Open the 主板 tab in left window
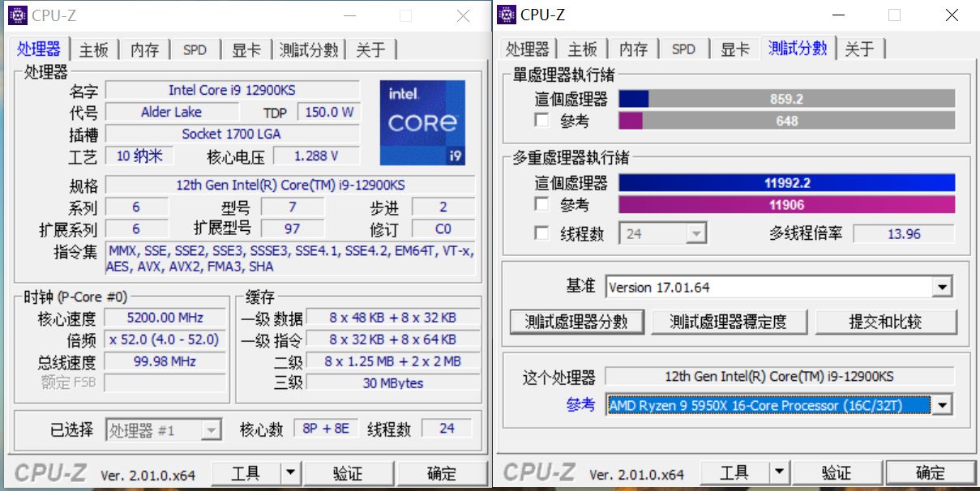This screenshot has width=980, height=491. pyautogui.click(x=93, y=49)
